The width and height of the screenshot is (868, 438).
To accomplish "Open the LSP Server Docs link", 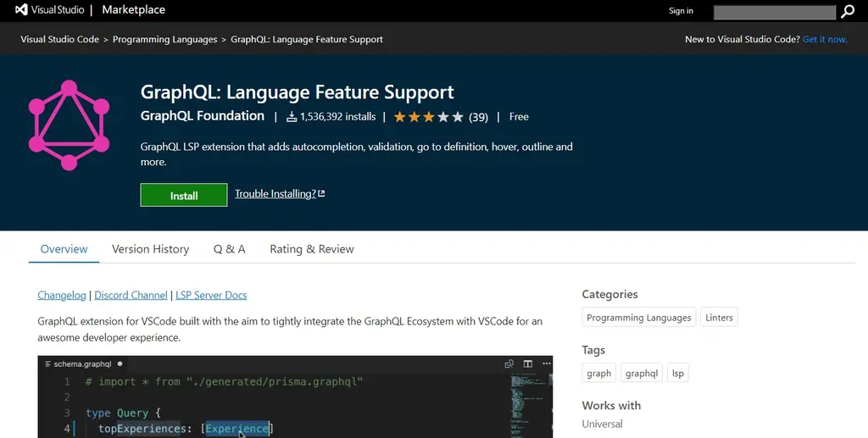I will [x=211, y=296].
